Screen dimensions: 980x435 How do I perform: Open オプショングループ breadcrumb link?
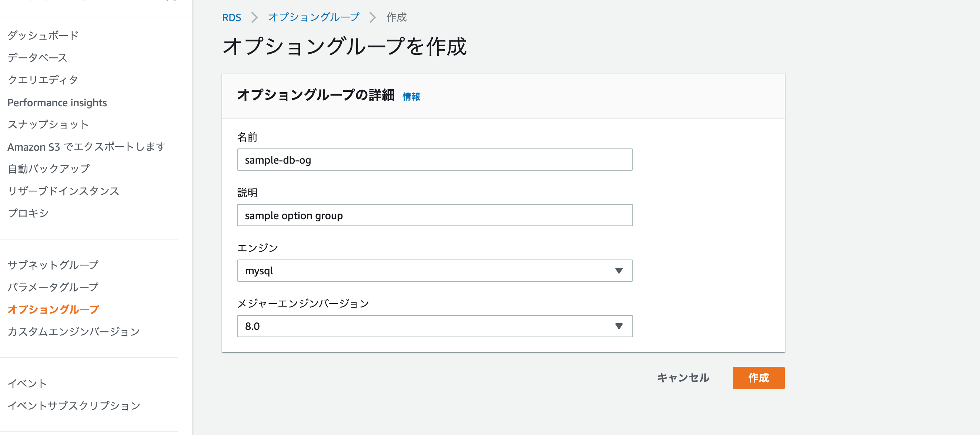[313, 17]
